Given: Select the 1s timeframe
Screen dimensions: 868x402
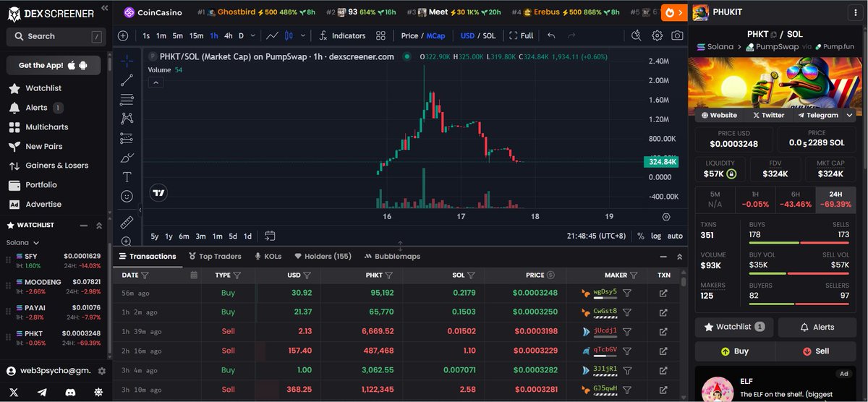Looking at the screenshot, I should tap(146, 35).
